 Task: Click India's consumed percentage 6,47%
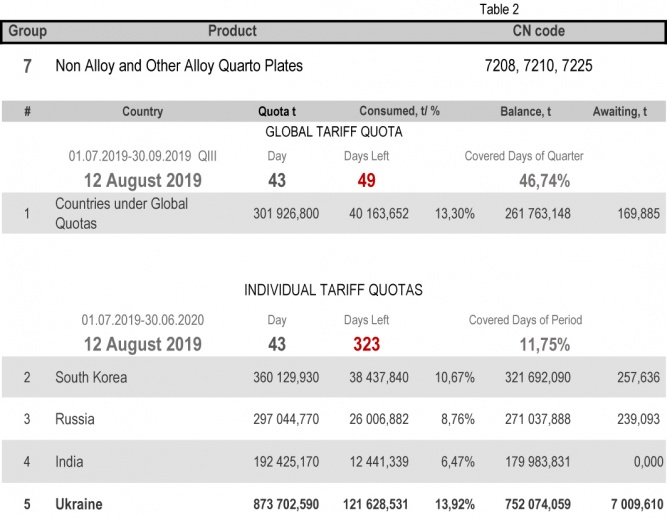coord(454,462)
